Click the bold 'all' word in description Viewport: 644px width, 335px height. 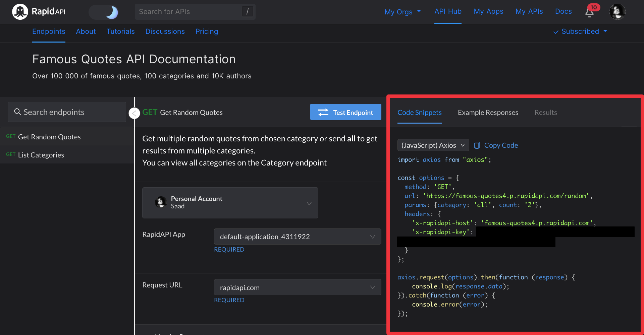[351, 138]
